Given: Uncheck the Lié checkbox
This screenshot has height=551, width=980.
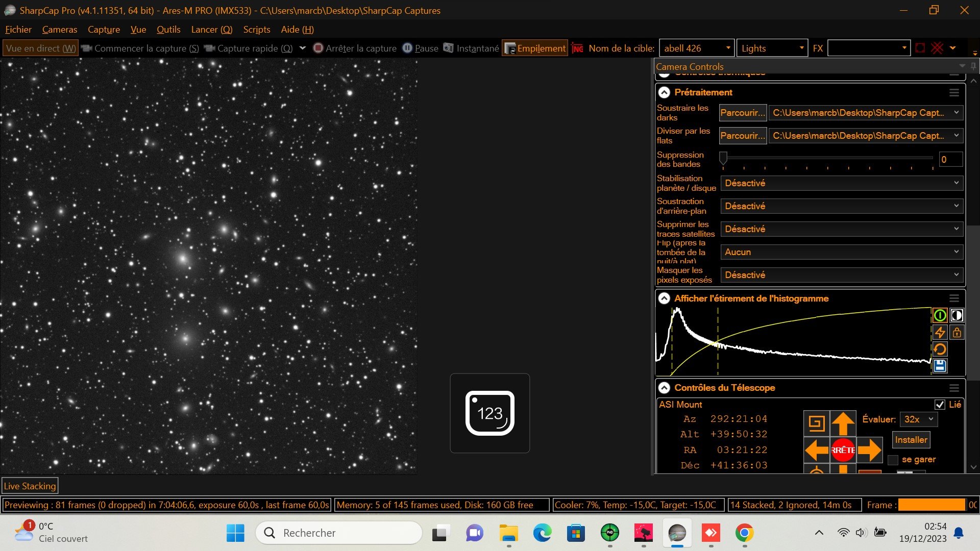Looking at the screenshot, I should [x=940, y=405].
